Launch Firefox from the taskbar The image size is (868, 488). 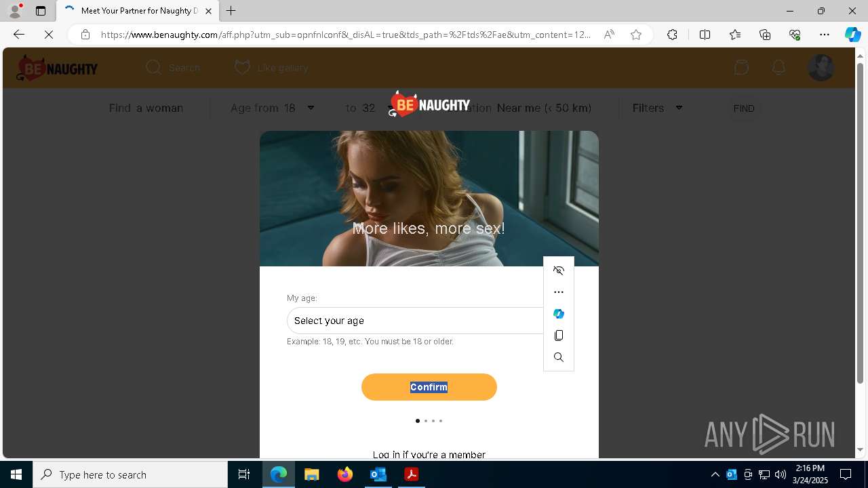[x=345, y=474]
